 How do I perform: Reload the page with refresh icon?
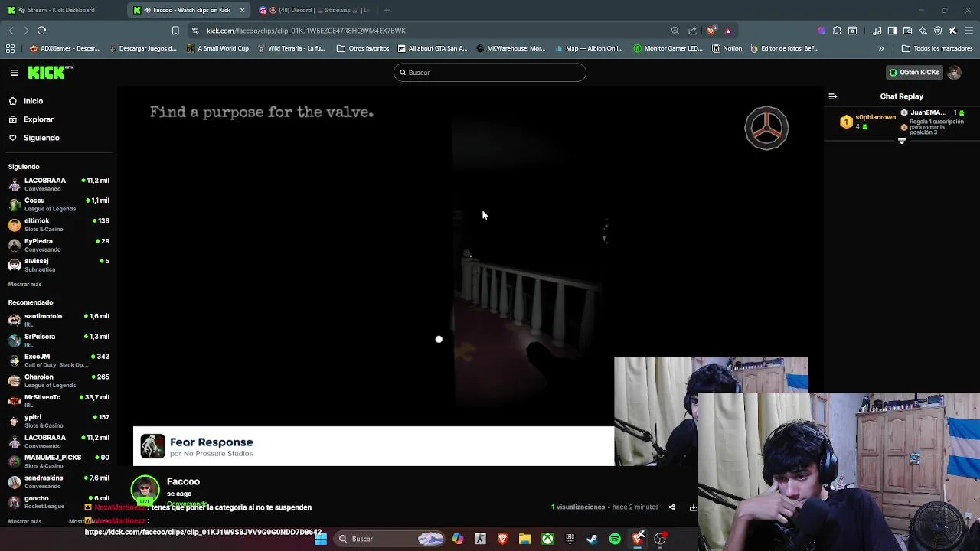click(x=41, y=31)
